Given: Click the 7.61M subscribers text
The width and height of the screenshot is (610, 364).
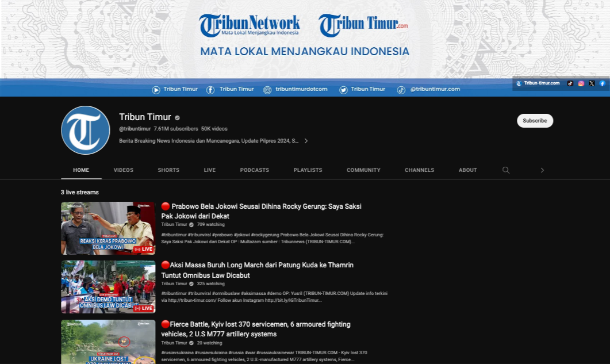Looking at the screenshot, I should click(176, 129).
